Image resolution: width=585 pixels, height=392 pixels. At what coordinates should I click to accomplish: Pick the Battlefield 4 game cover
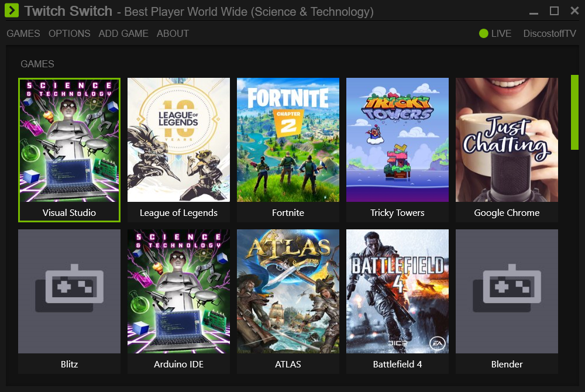click(x=397, y=291)
